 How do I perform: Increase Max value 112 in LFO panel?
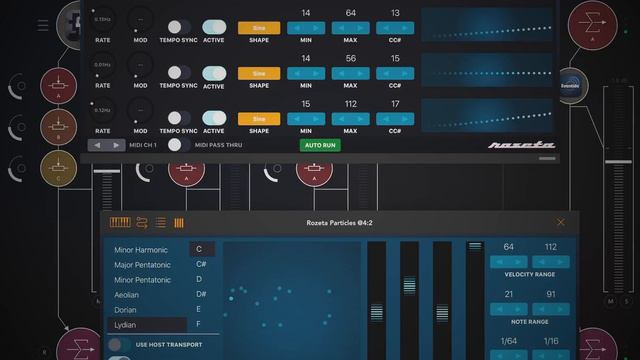(x=360, y=119)
